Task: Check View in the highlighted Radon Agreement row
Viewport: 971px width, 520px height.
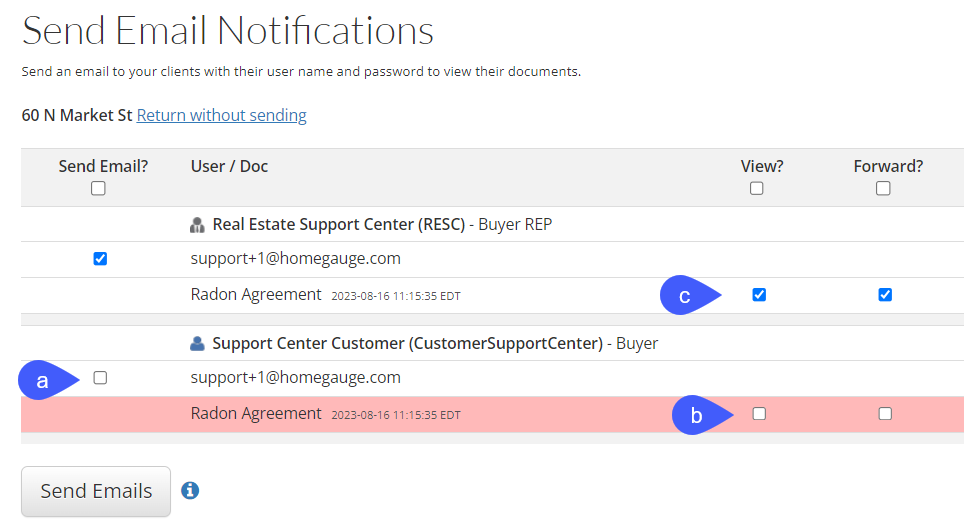Action: pyautogui.click(x=759, y=414)
